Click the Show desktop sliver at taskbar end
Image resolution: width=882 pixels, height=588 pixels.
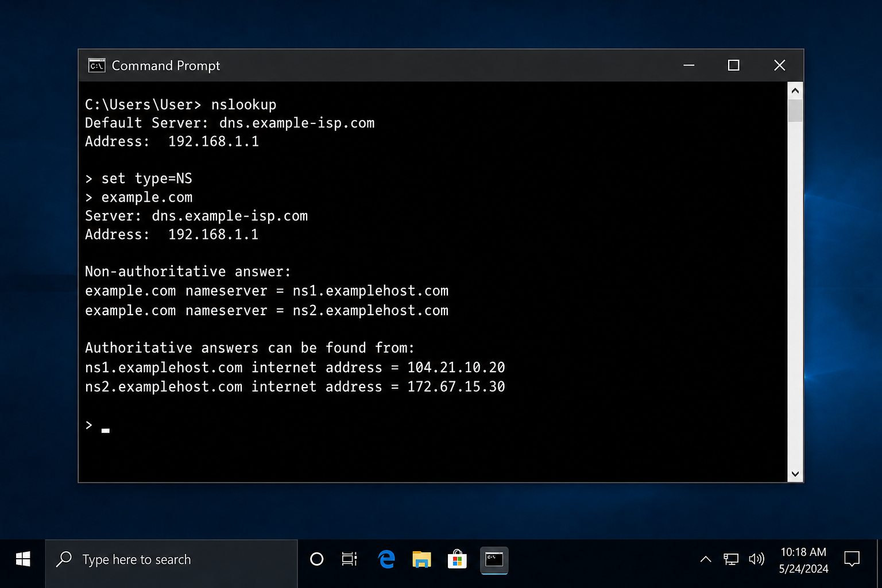(x=879, y=564)
